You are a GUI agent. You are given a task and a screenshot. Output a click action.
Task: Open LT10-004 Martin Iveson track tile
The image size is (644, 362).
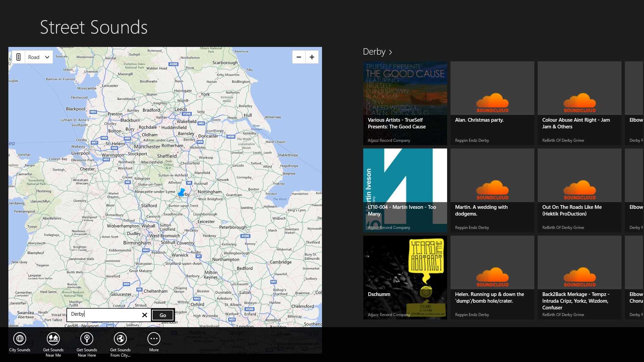[405, 190]
